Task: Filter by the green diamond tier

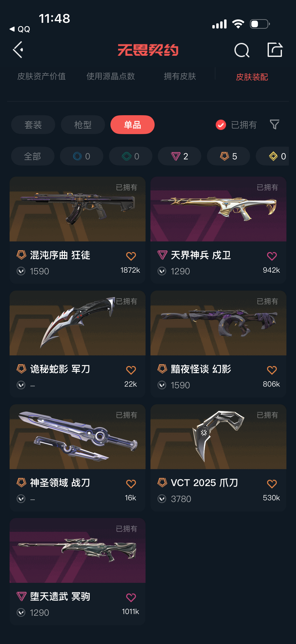Action: coord(131,156)
